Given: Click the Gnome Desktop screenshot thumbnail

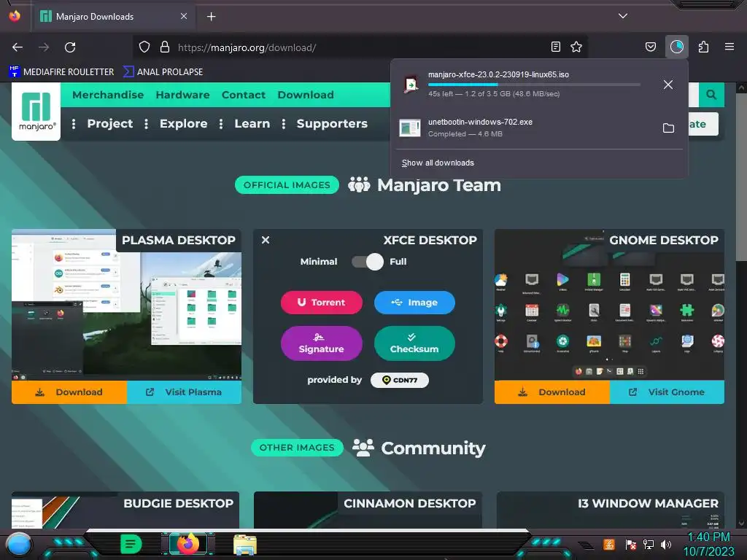Looking at the screenshot, I should pos(609,305).
